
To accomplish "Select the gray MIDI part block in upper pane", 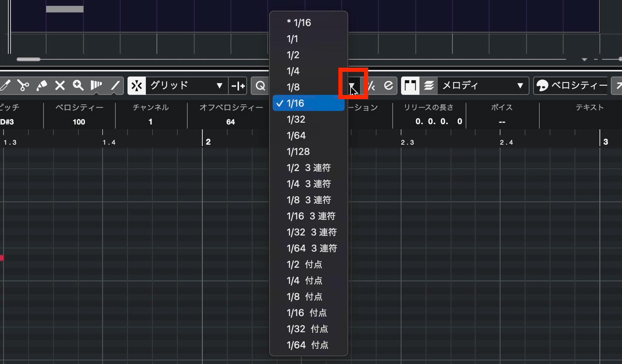I will pos(65,9).
